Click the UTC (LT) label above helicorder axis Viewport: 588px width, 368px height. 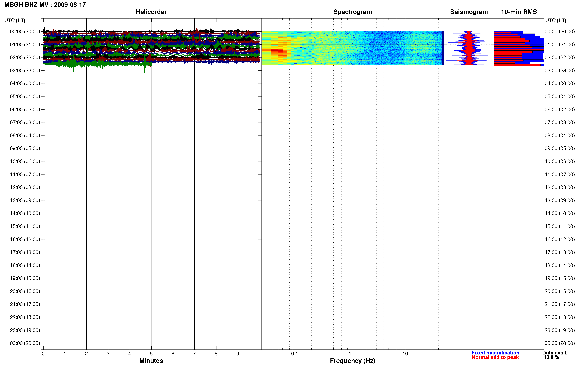pyautogui.click(x=15, y=20)
